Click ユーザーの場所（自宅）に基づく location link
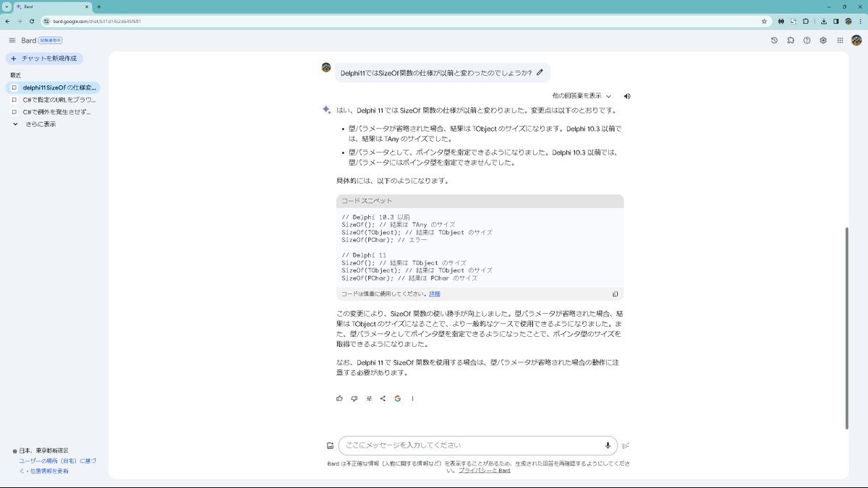Screen dimensions: 868x488 (x=57, y=461)
